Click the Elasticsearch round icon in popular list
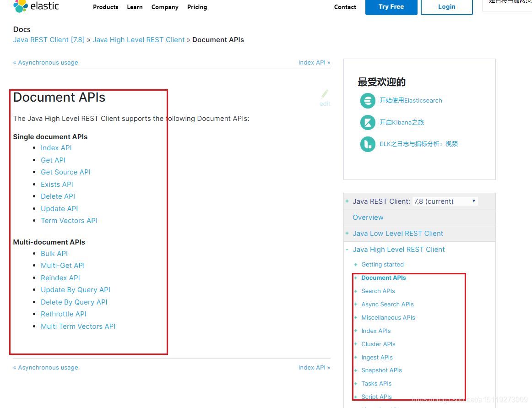532x408 pixels. point(368,100)
